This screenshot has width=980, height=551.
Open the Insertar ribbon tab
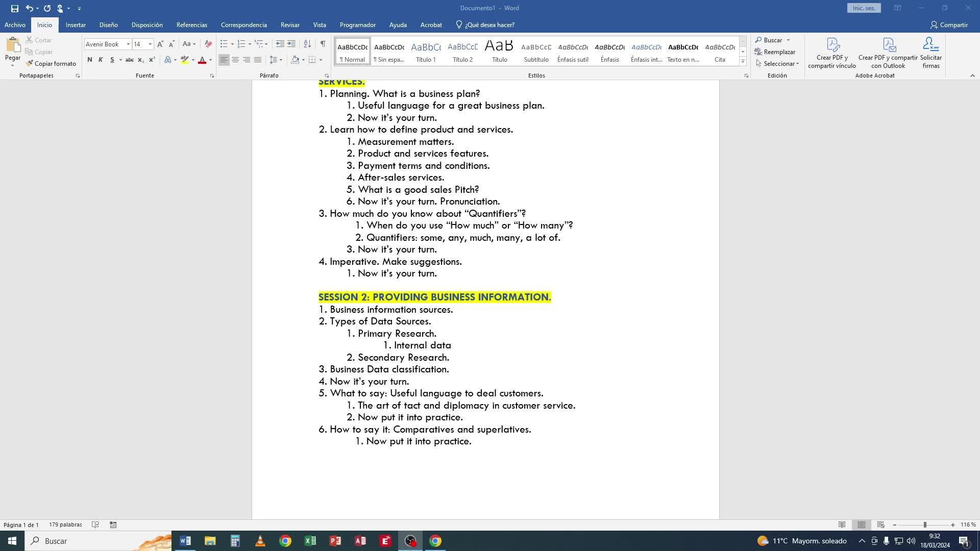(x=76, y=24)
